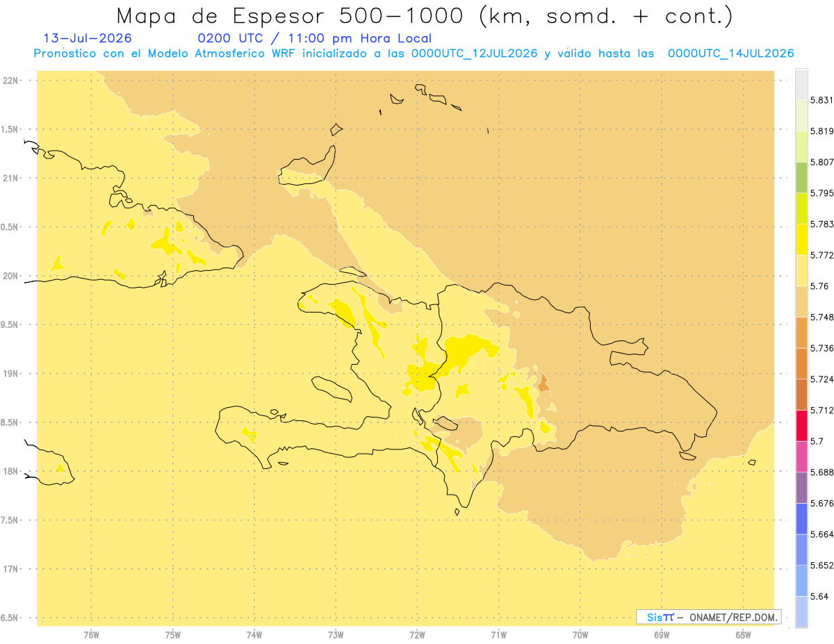Click the legend value "5.736"
This screenshot has width=834, height=644.
pos(821,348)
